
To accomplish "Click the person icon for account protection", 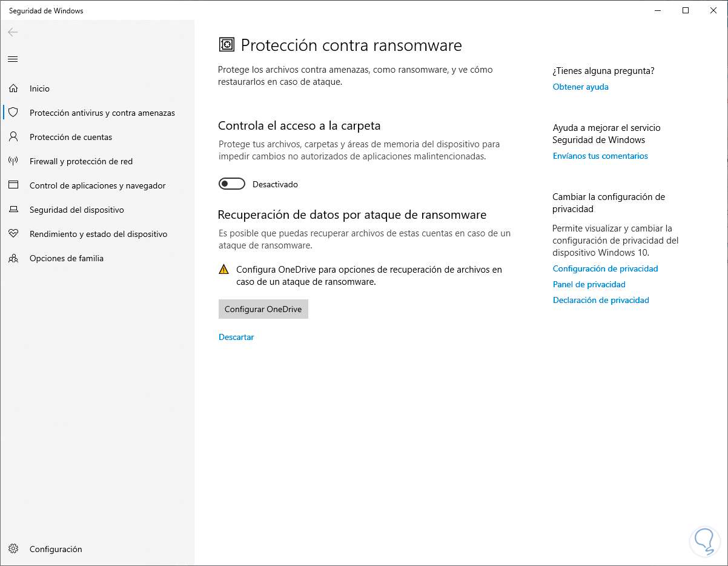I will (13, 137).
